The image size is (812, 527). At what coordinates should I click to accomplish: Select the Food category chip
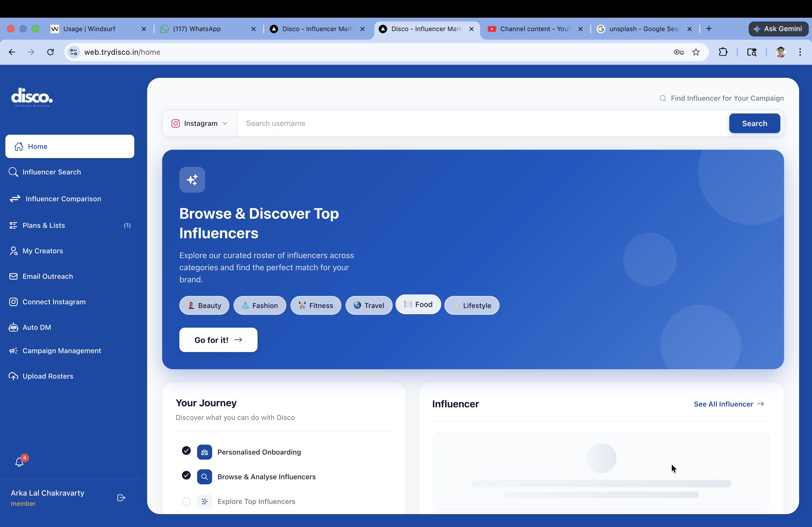pos(418,304)
